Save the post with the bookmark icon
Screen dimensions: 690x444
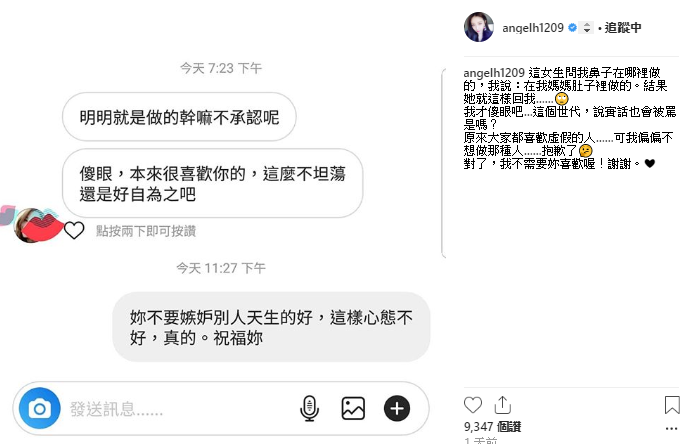[x=672, y=405]
